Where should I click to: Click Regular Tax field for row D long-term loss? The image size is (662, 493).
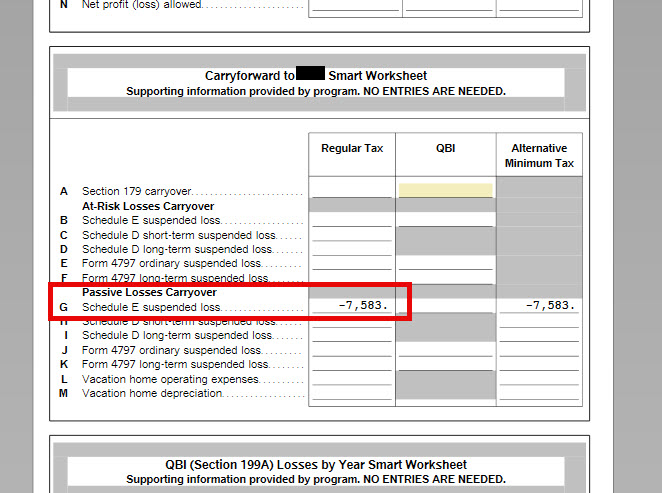point(352,249)
